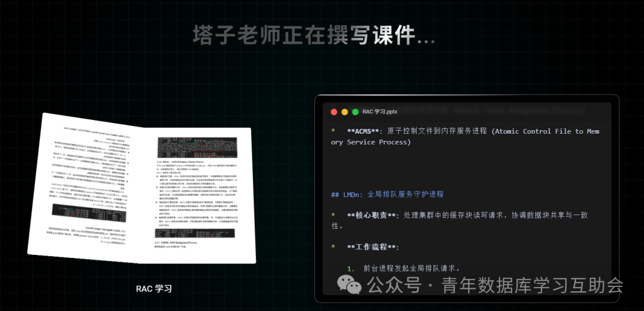The height and width of the screenshot is (311, 644).
Task: Select step '1. 前台进程发起全局排队请求。'
Action: pos(404,269)
